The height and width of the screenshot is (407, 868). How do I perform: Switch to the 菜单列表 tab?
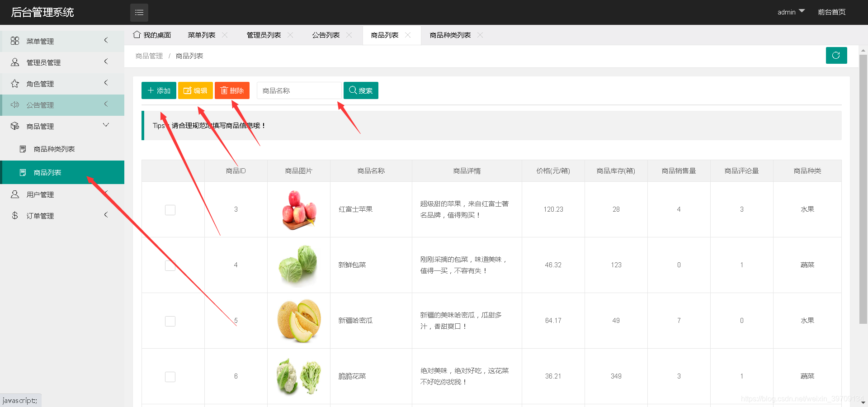coord(201,35)
